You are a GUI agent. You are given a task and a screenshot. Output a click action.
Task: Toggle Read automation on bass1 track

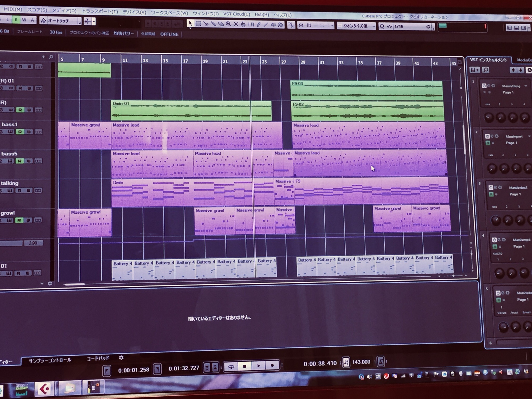(x=20, y=132)
